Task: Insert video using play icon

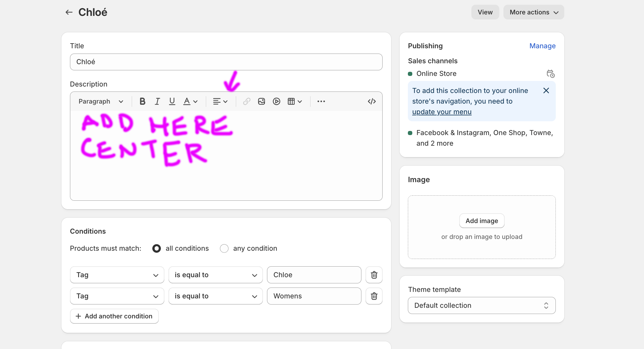Action: pyautogui.click(x=276, y=102)
